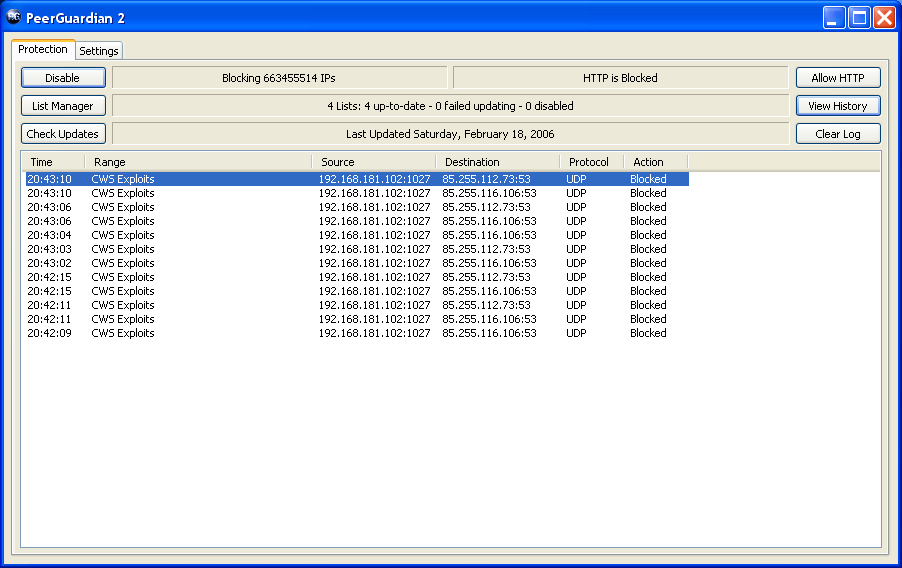Viewport: 902px width, 568px height.
Task: Click the '4 Lists: 4 up-to-date' status line
Action: (450, 106)
